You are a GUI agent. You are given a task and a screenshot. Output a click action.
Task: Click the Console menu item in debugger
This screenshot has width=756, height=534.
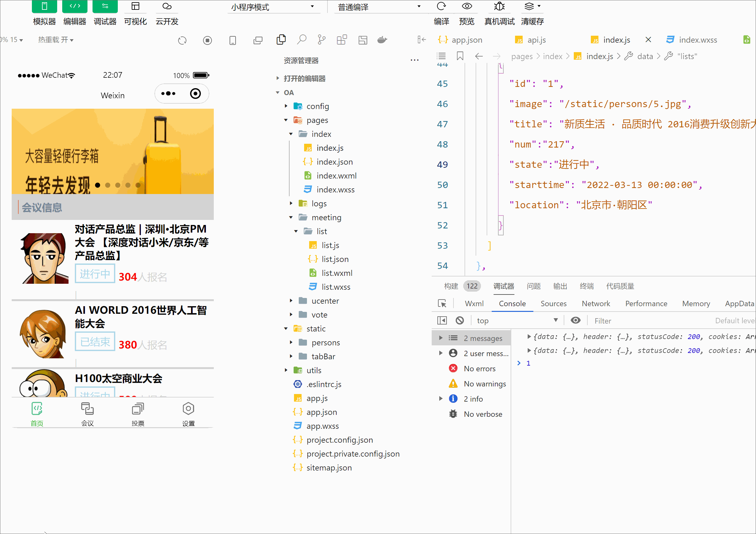tap(512, 303)
